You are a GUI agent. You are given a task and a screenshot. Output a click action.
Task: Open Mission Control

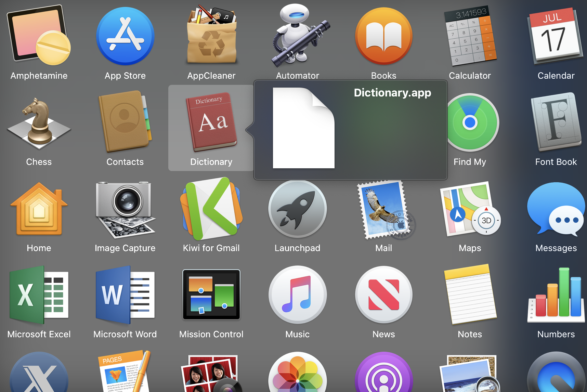click(x=211, y=295)
